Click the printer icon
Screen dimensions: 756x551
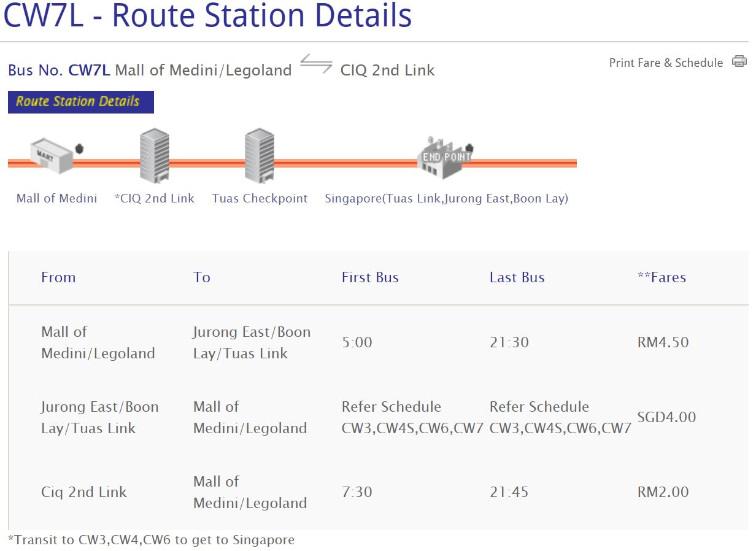[739, 62]
